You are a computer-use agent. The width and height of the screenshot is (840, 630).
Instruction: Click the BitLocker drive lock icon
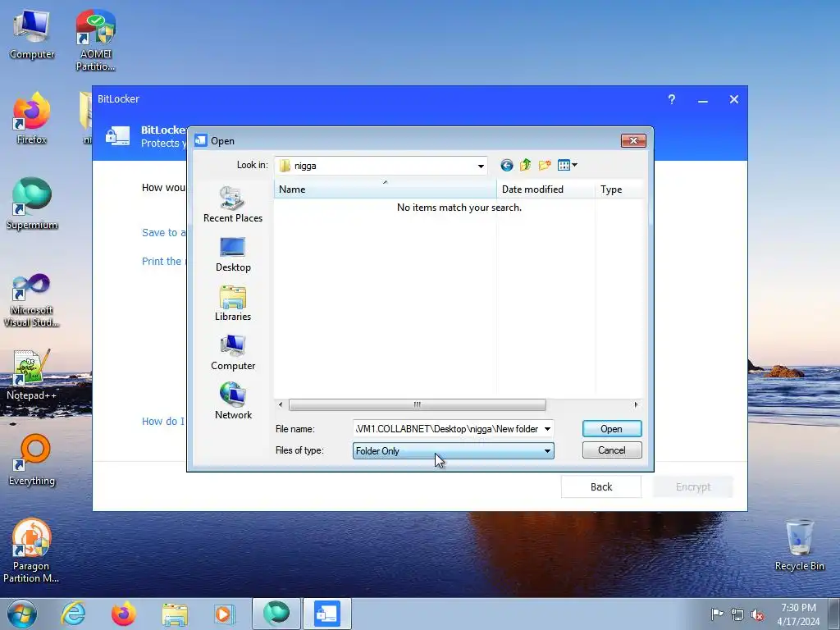tap(118, 136)
